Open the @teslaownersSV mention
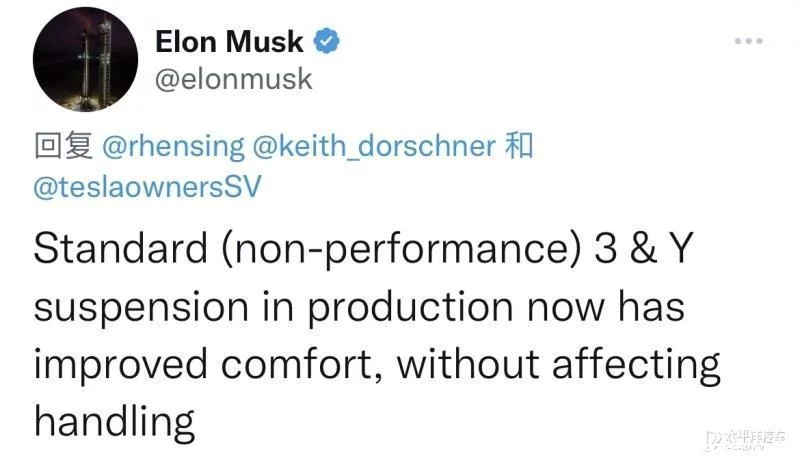 coord(146,188)
